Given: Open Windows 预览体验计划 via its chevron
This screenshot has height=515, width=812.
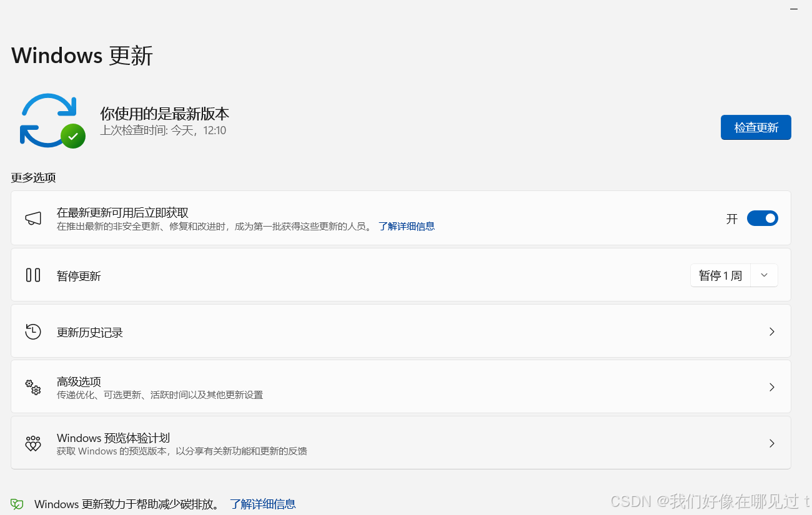Looking at the screenshot, I should [772, 443].
